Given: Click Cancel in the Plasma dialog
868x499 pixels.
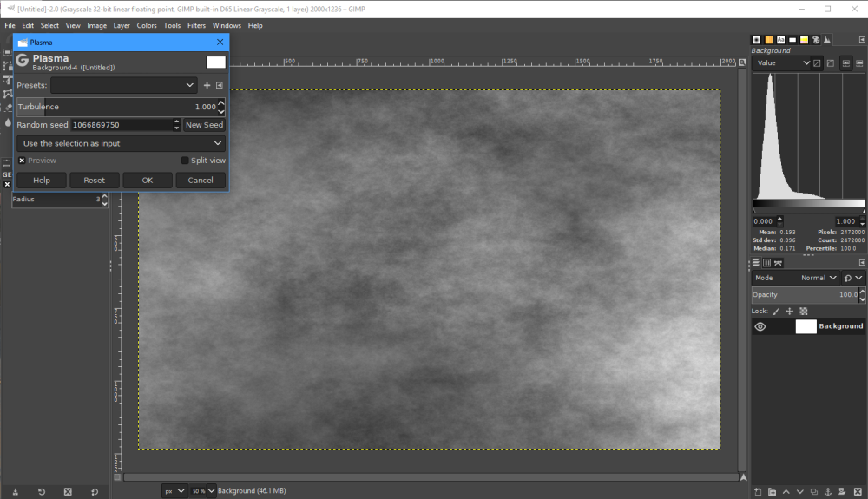Looking at the screenshot, I should click(201, 181).
